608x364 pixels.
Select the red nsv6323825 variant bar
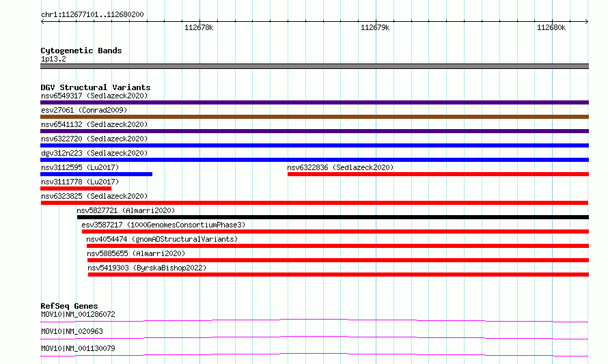[314, 203]
